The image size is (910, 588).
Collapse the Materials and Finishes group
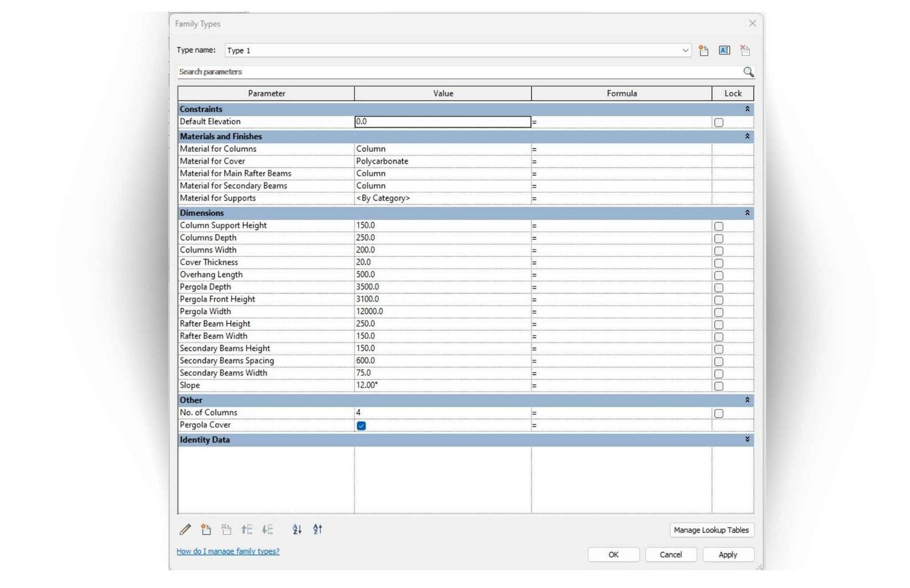pyautogui.click(x=748, y=136)
